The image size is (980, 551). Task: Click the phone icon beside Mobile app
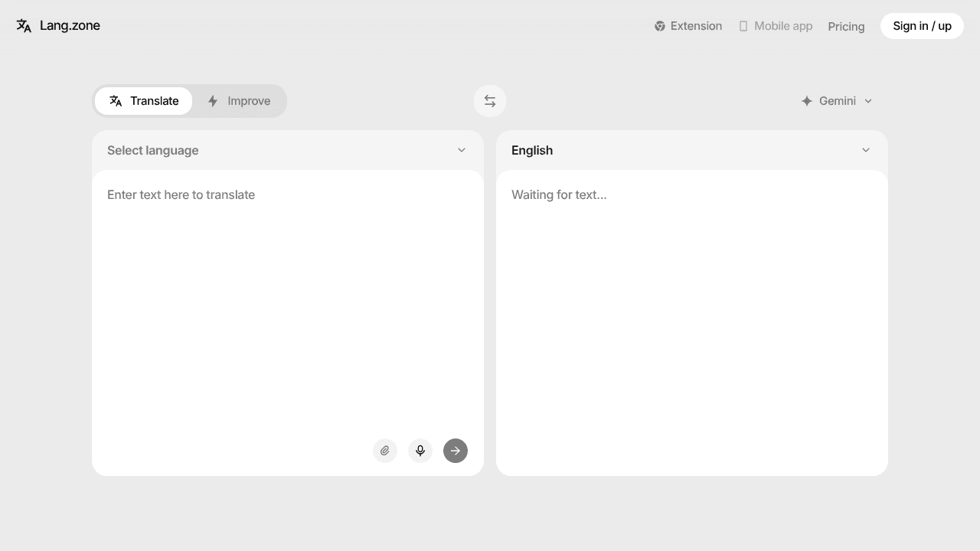[743, 26]
